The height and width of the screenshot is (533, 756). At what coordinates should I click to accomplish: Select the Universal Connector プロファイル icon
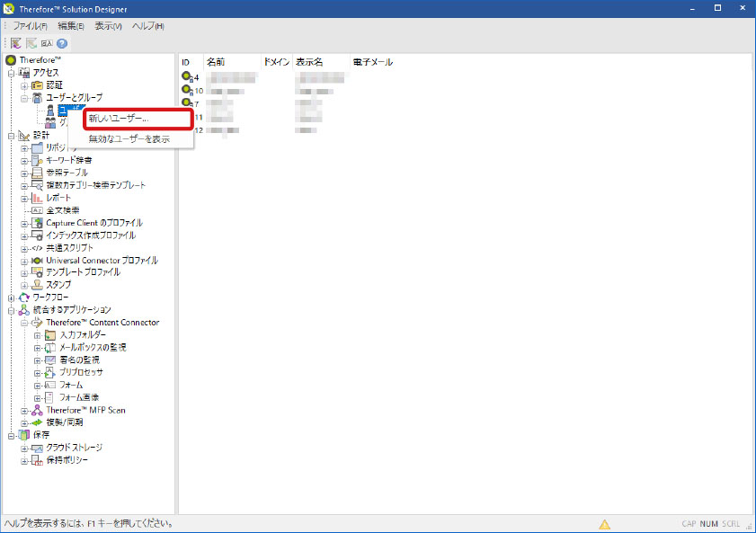pos(37,260)
